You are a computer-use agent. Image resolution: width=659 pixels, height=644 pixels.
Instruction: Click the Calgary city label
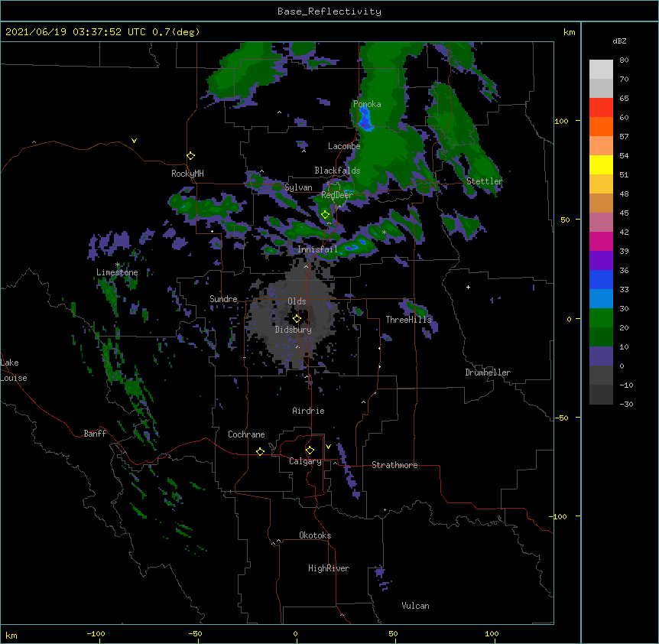pos(305,461)
